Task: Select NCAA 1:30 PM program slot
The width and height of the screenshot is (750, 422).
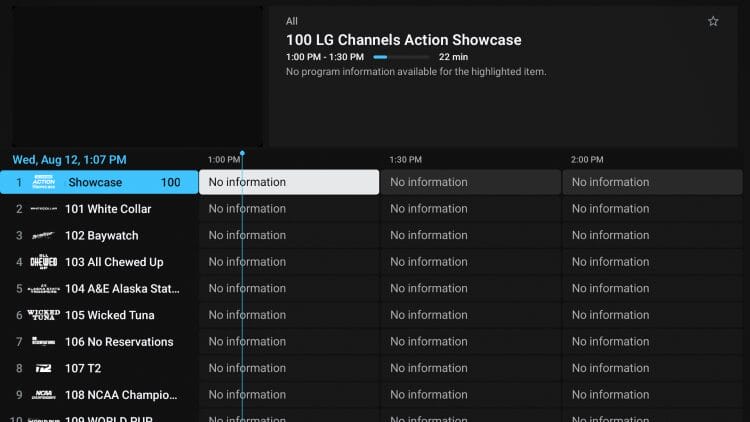Action: (471, 395)
